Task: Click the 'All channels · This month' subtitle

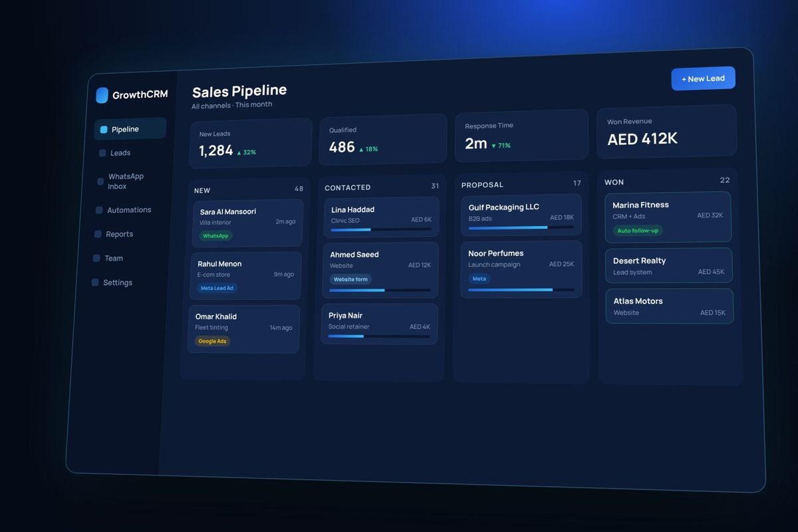Action: click(x=231, y=105)
